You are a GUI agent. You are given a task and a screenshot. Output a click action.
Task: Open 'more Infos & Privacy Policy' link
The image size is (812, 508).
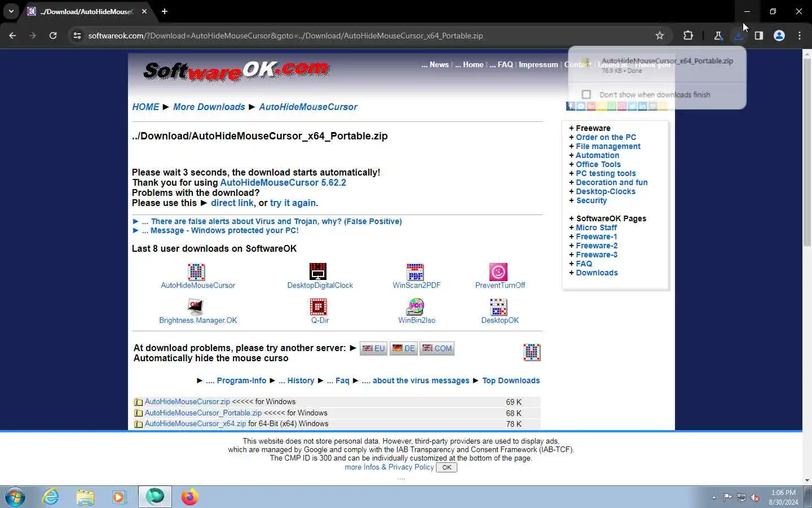pos(389,467)
